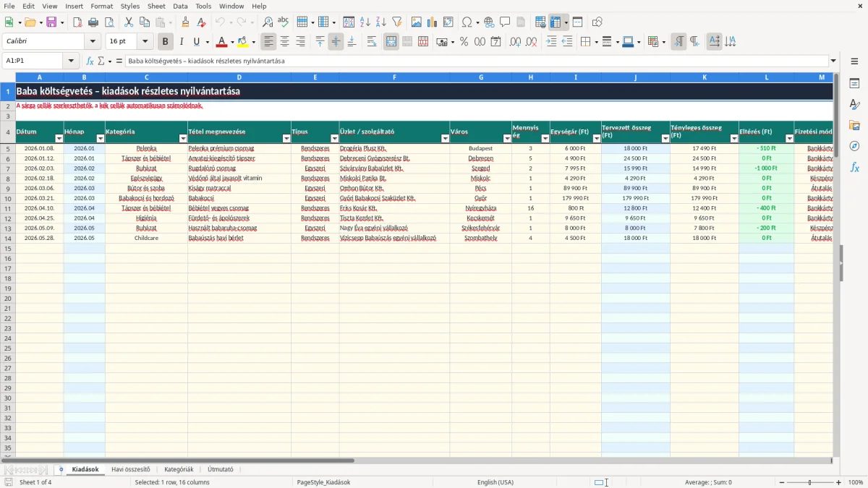868x488 pixels.
Task: Format as percent icon
Action: click(x=464, y=42)
